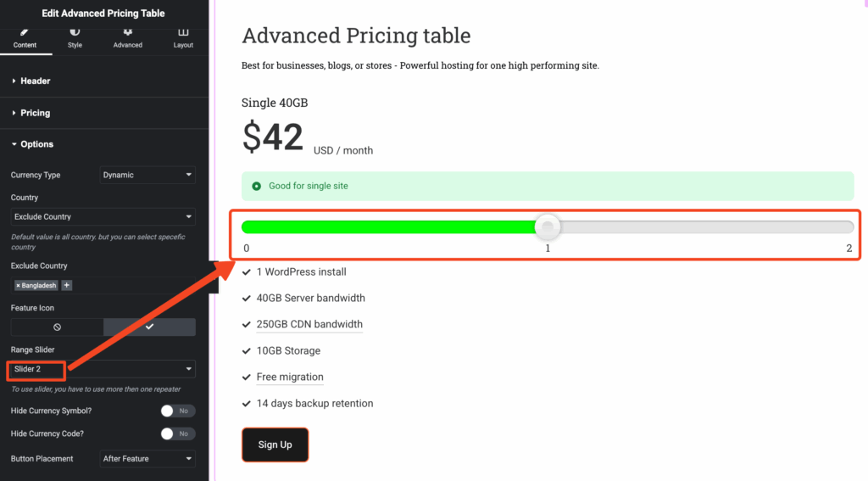Click the pricing range slider handle

pyautogui.click(x=549, y=227)
